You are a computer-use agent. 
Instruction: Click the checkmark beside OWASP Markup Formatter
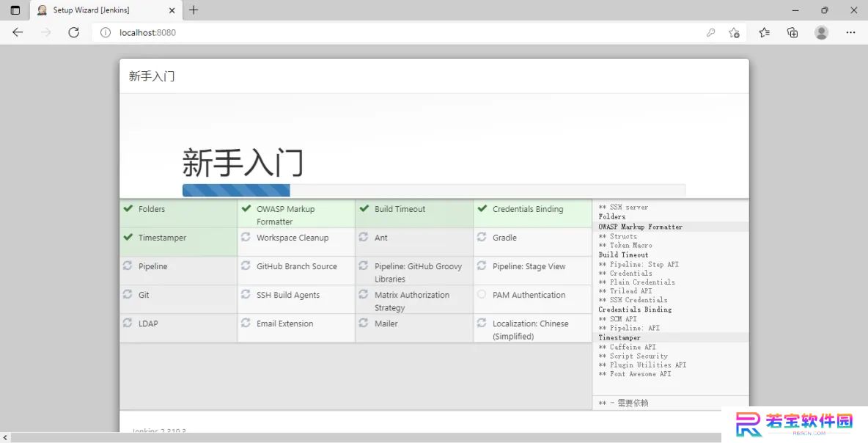click(x=246, y=208)
